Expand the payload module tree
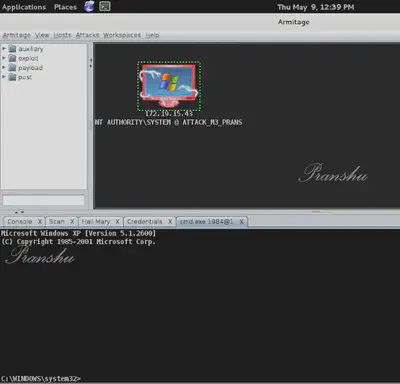Viewport: 400px width, 384px height. (x=4, y=67)
